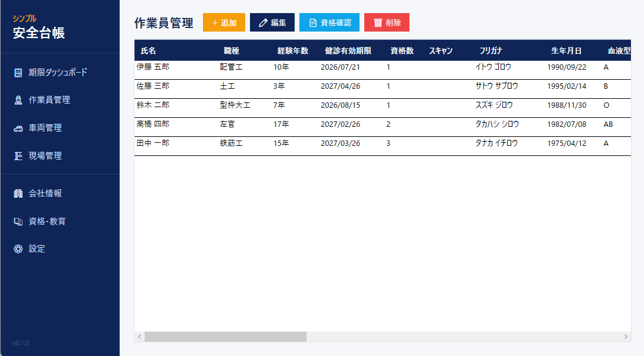The image size is (644, 356).
Task: Sort by 職種 column header
Action: pos(231,51)
